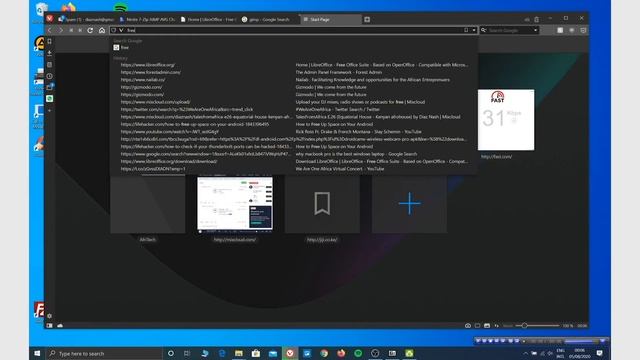Click the sync cloud status icon
640x360 pixels.
60,326
